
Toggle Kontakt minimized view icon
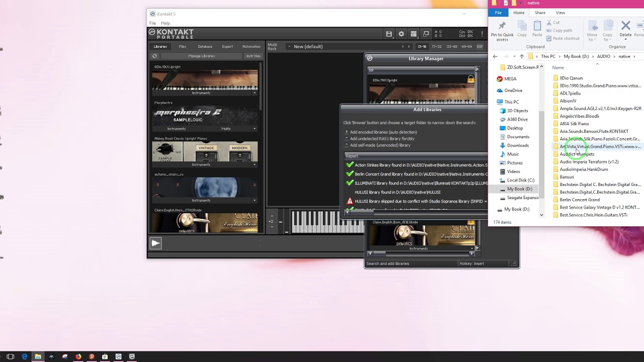(426, 34)
